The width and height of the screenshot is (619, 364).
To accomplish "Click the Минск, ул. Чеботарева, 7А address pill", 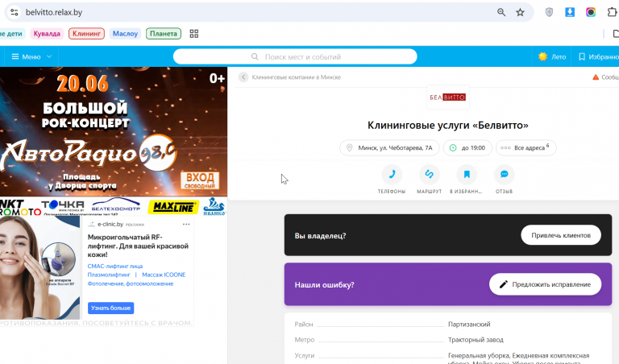I will coord(389,148).
